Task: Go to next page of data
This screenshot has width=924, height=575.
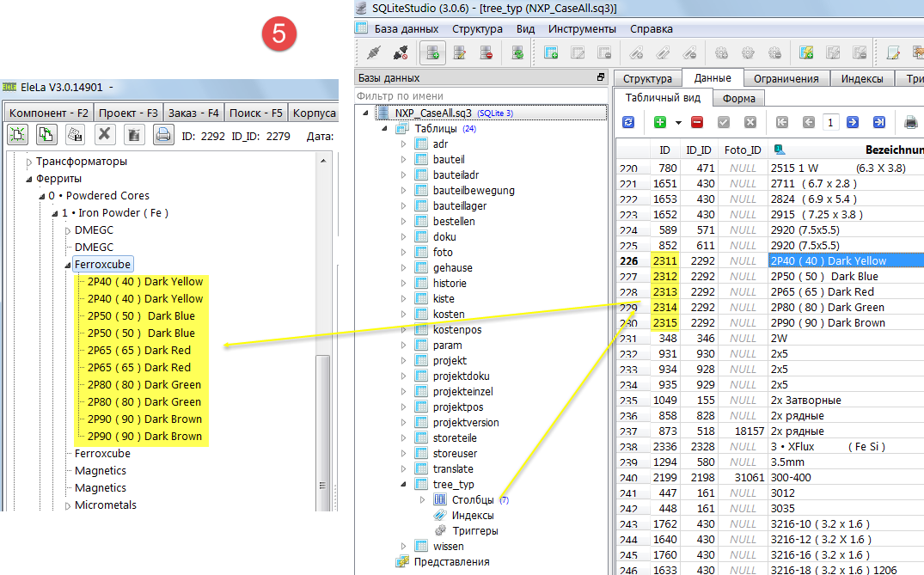Action: (852, 122)
